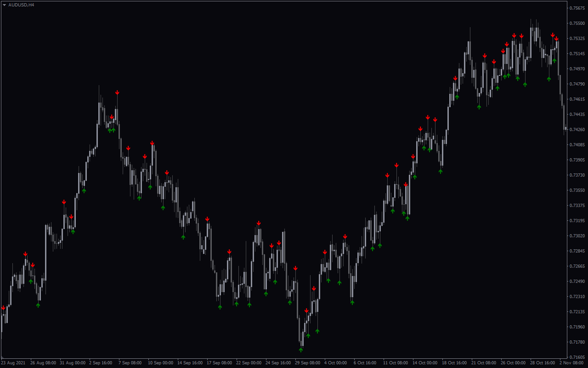This screenshot has width=588, height=368.
Task: Click 11 Oct 08:00 on the time scale
Action: pyautogui.click(x=396, y=362)
